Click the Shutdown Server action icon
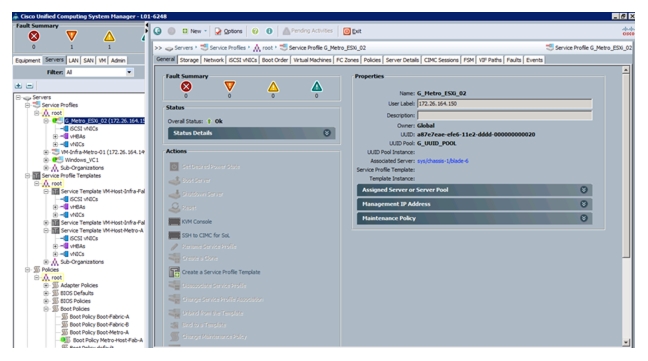 (x=174, y=194)
